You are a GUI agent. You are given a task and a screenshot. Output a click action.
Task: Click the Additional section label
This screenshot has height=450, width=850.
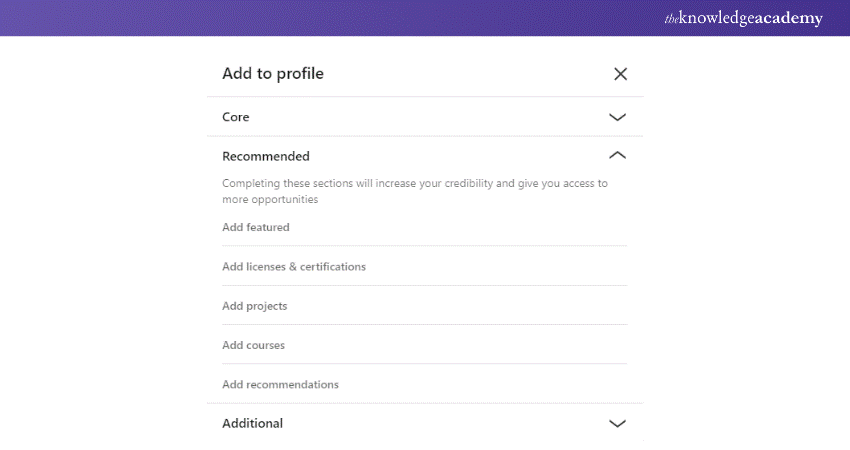[x=252, y=423]
